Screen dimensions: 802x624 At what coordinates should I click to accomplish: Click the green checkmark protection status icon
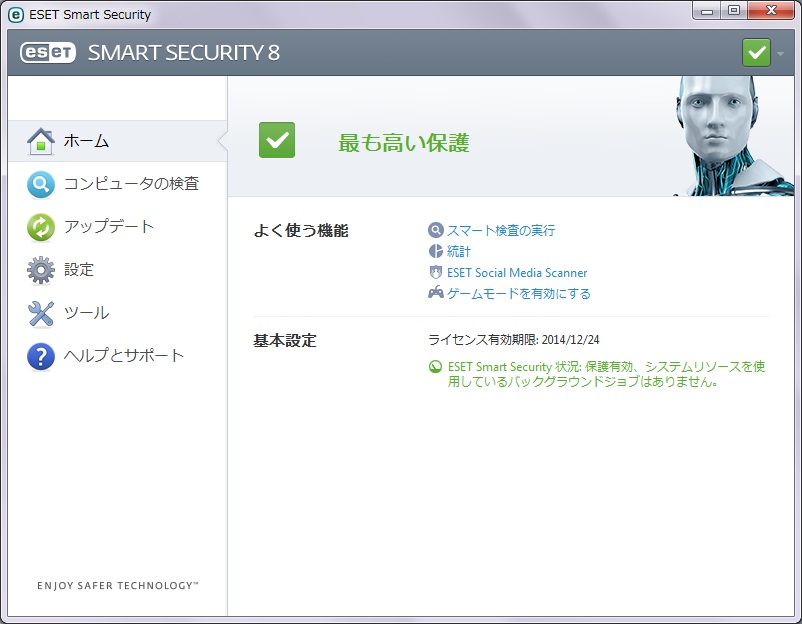tap(755, 51)
